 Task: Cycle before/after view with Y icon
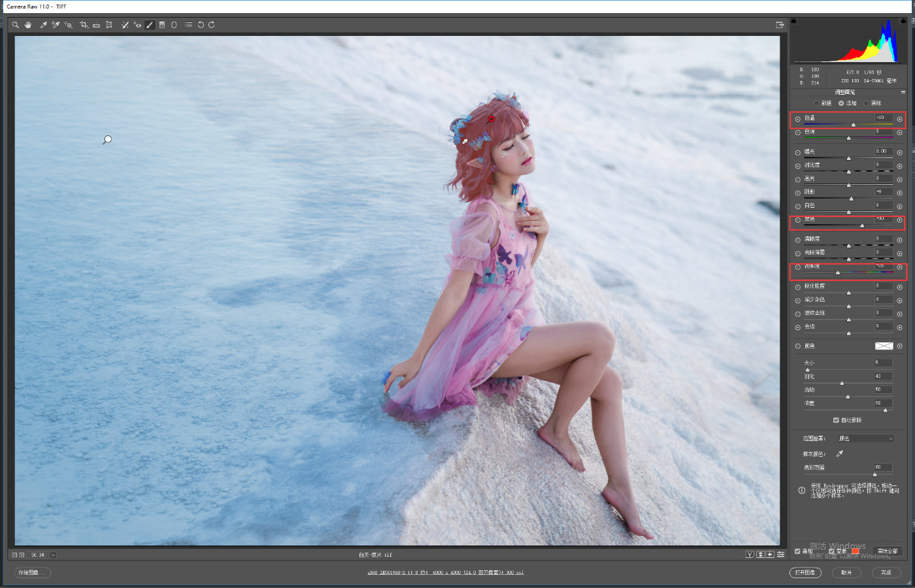(x=750, y=555)
